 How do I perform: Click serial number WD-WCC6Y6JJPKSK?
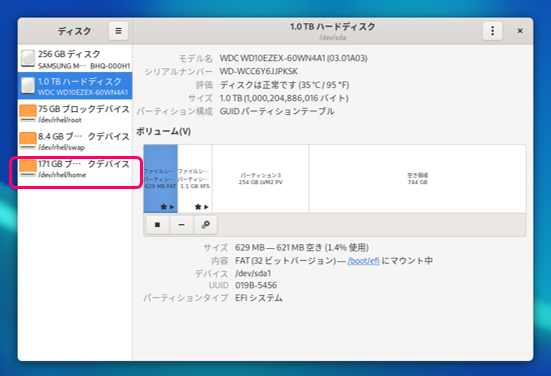259,71
